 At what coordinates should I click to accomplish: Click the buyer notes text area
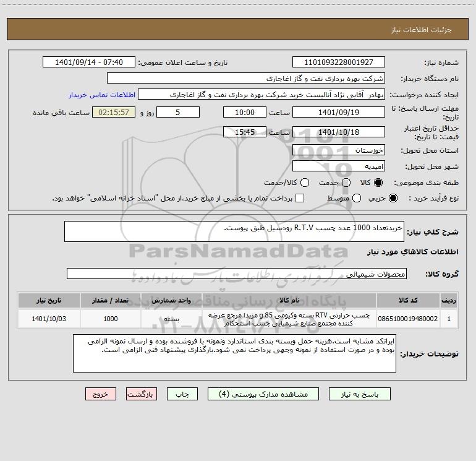[x=234, y=353]
